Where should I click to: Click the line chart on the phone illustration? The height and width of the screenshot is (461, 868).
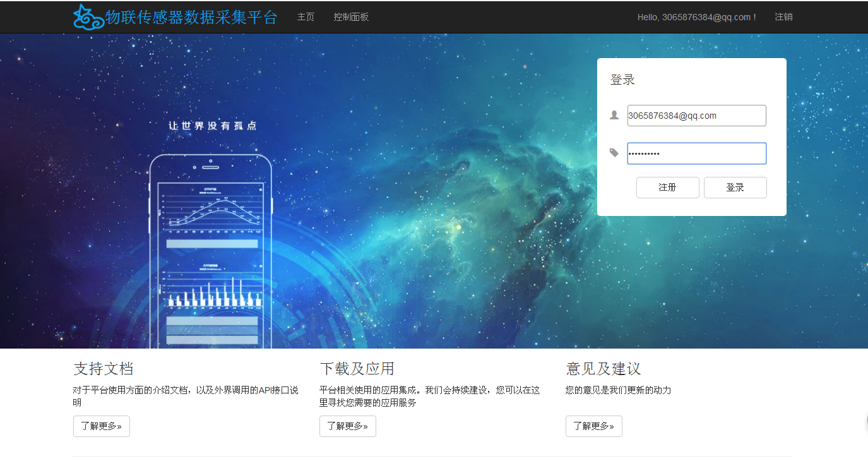pyautogui.click(x=211, y=212)
